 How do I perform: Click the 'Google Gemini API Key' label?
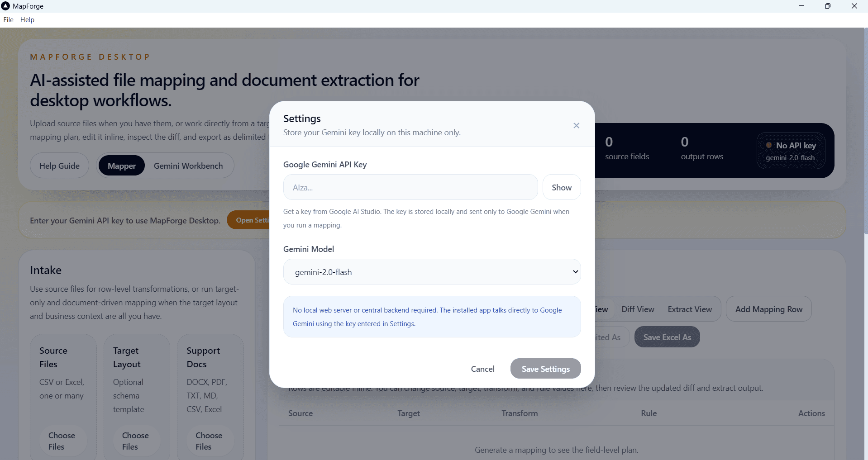(x=325, y=165)
